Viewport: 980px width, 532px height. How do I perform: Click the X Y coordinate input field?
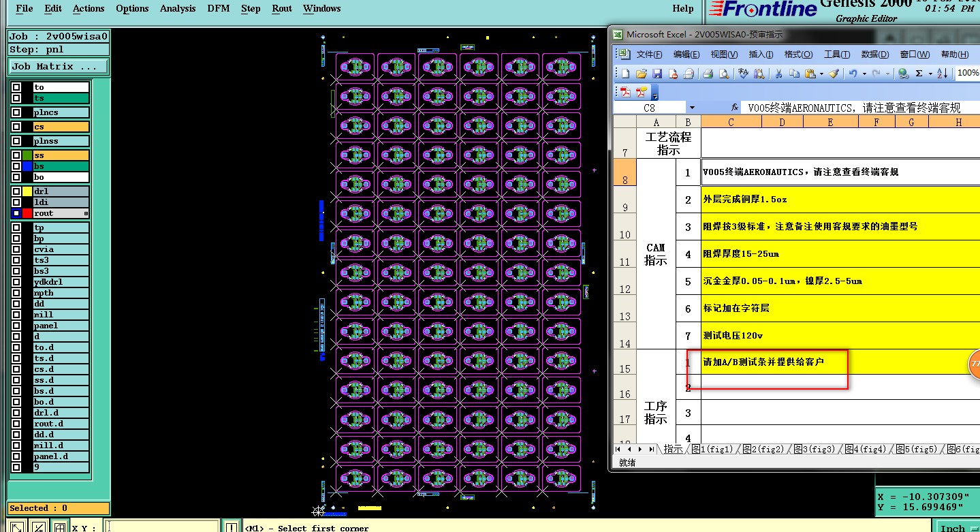pos(163,527)
